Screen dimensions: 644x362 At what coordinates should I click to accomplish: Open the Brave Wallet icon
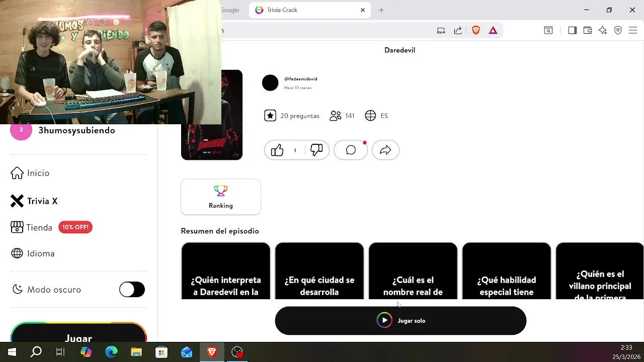pos(588,31)
